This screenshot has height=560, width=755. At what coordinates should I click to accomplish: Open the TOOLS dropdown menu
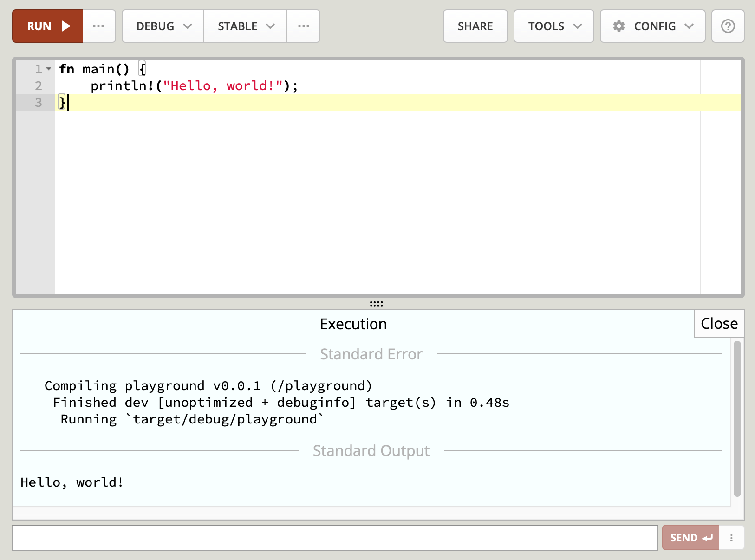(x=553, y=26)
